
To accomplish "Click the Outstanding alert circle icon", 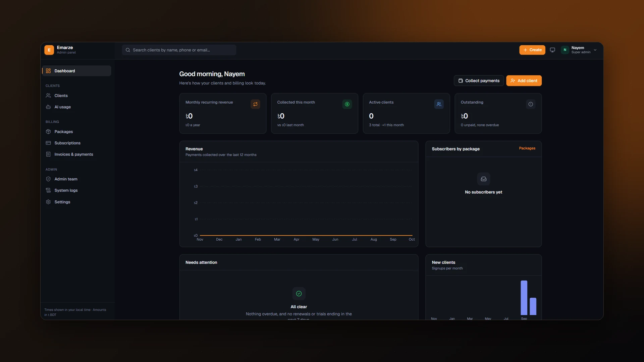I will [531, 104].
